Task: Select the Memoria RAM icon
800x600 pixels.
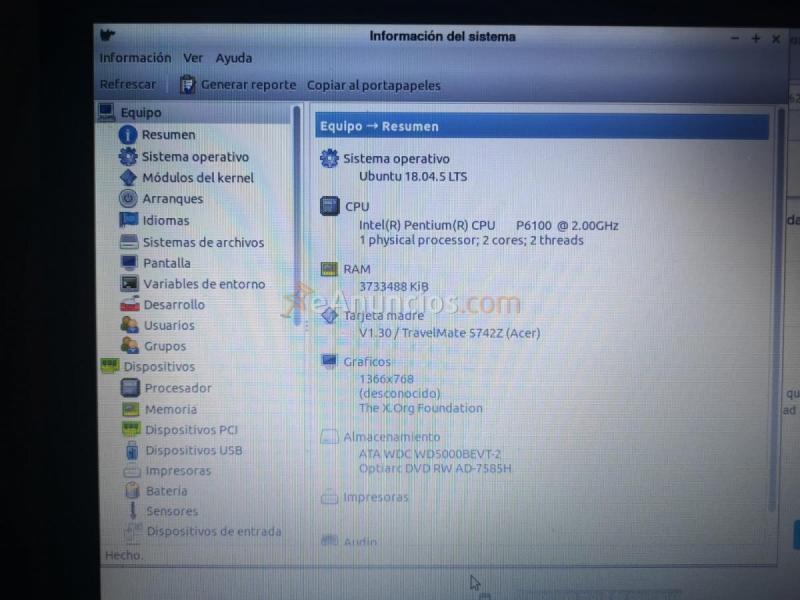Action: click(129, 409)
